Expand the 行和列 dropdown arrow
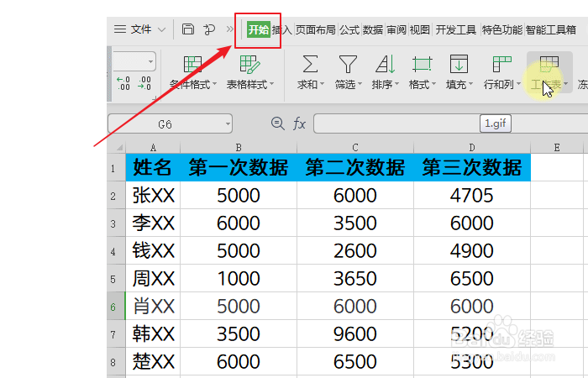The image size is (588, 378). 519,84
